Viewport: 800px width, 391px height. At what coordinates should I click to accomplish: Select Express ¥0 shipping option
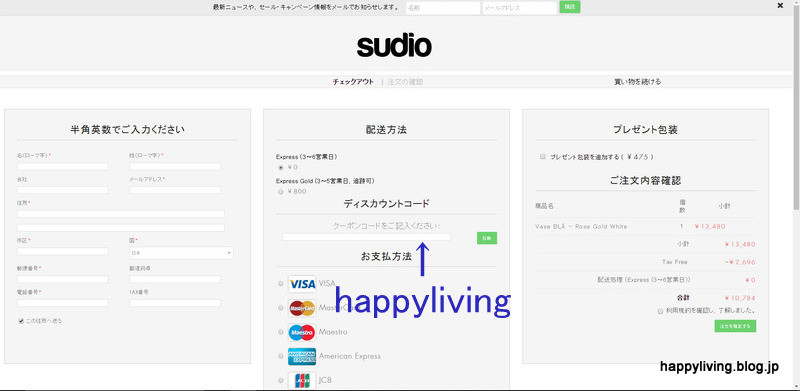[x=281, y=167]
